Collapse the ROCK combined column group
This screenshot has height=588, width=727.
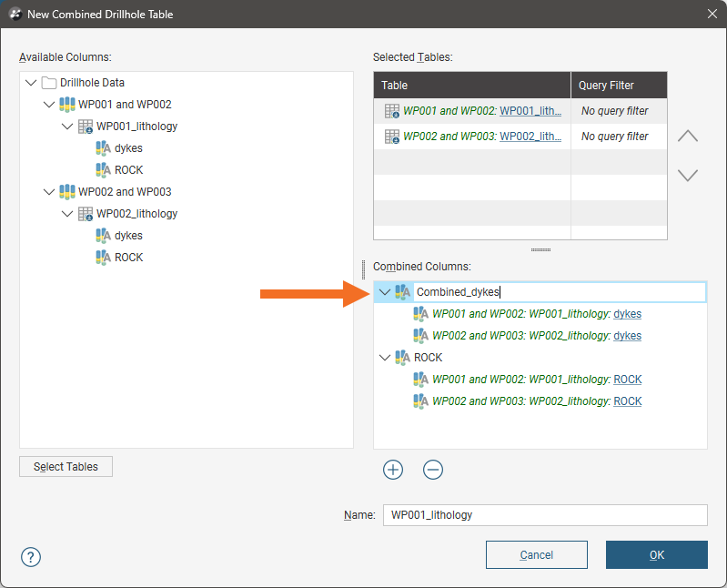385,358
